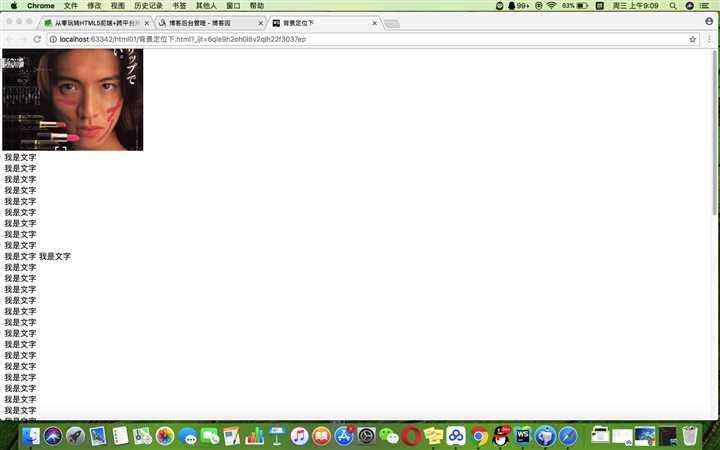Open Safari compass in the Dock
This screenshot has width=720, height=450.
[x=568, y=436]
